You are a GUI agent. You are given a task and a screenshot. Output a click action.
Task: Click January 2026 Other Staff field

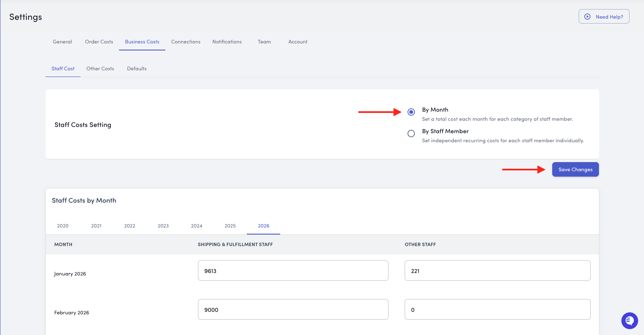pos(497,271)
